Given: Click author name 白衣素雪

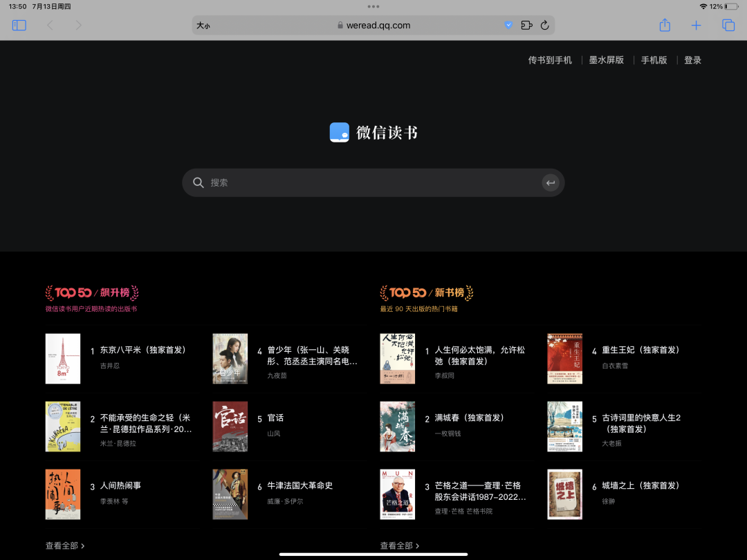Looking at the screenshot, I should 615,366.
